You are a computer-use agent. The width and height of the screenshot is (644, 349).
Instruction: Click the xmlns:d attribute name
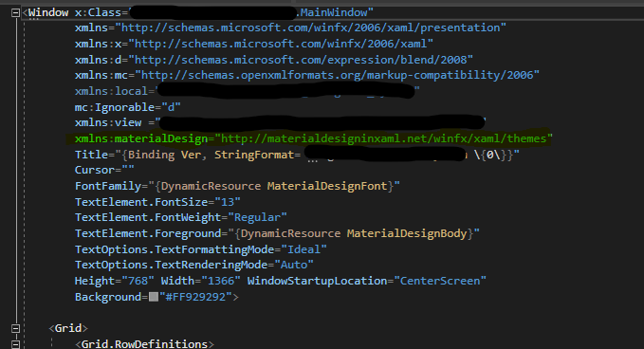click(98, 60)
